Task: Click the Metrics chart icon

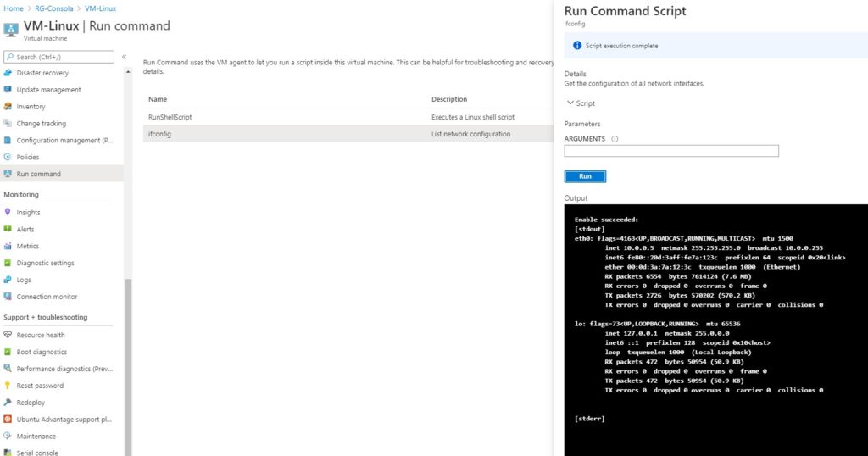Action: click(x=8, y=246)
